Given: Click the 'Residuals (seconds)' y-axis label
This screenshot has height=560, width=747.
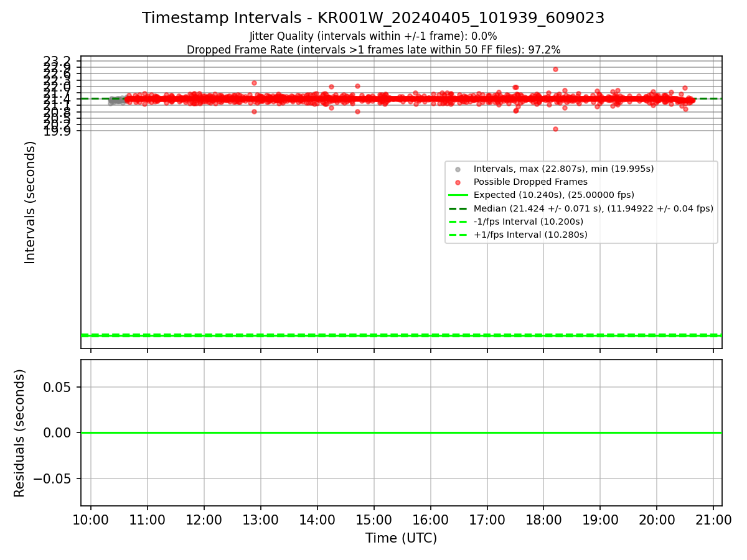Looking at the screenshot, I should [20, 433].
